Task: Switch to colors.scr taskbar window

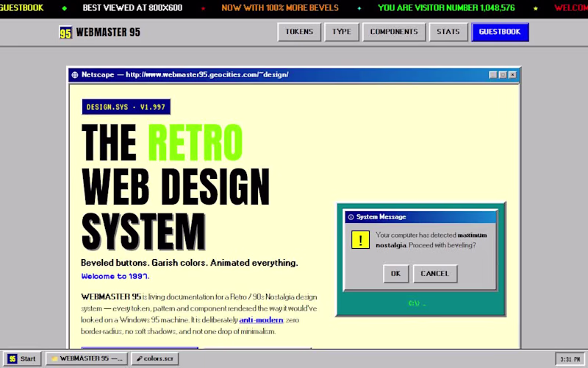Action: point(155,358)
